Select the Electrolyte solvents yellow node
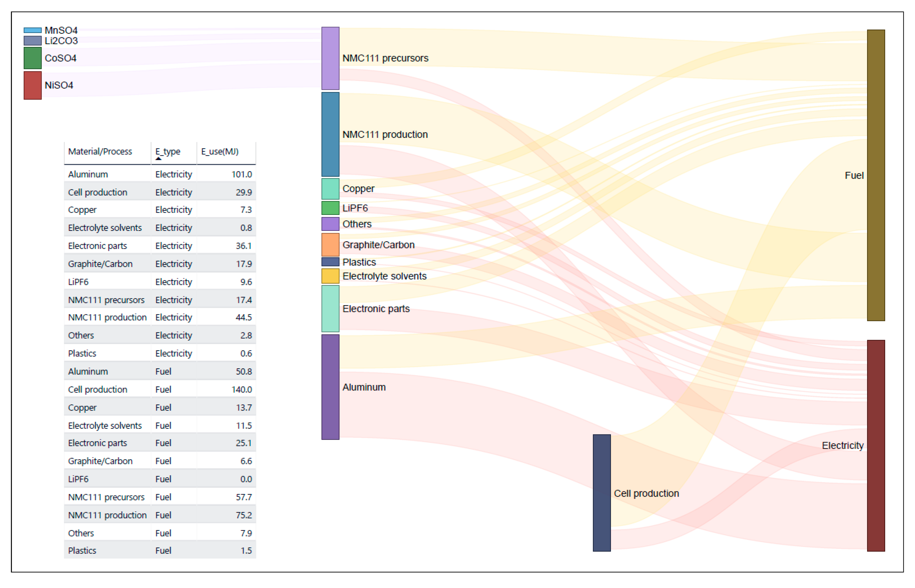Viewport: 915px width, 588px height. pyautogui.click(x=330, y=276)
